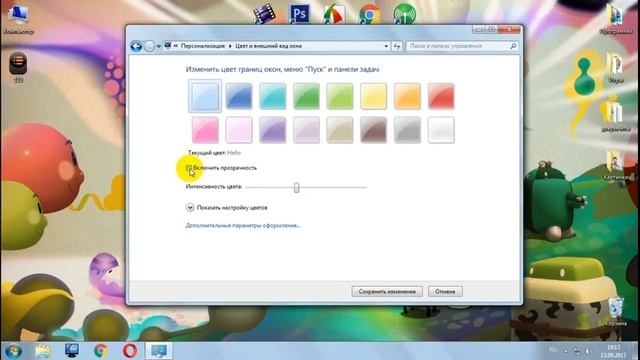Select the Корзина recycle bin icon
640x360 pixels.
point(616,311)
